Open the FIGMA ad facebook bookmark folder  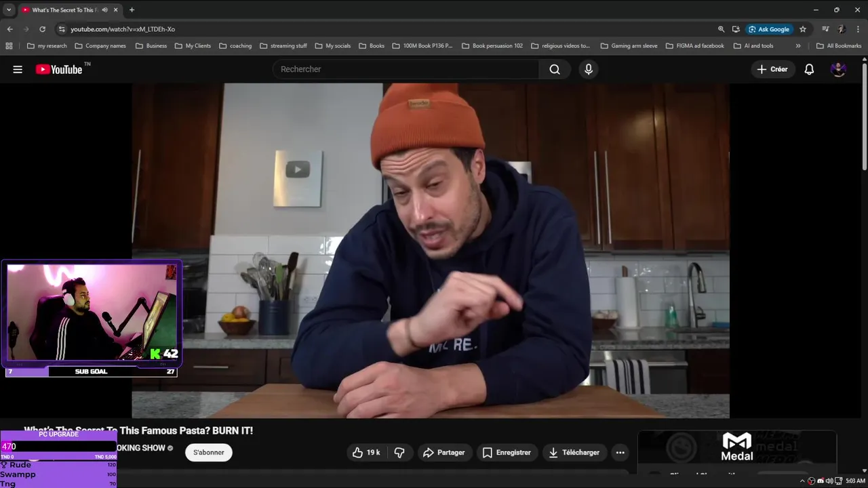(x=695, y=46)
